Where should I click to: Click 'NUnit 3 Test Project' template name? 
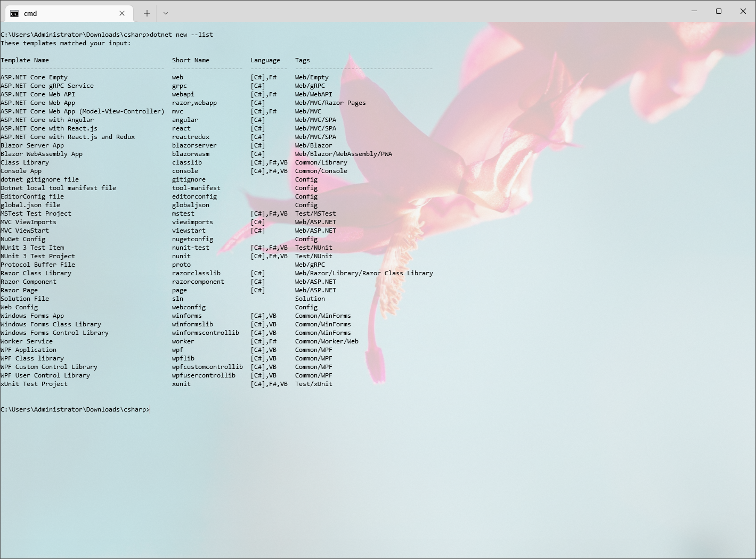(x=38, y=256)
